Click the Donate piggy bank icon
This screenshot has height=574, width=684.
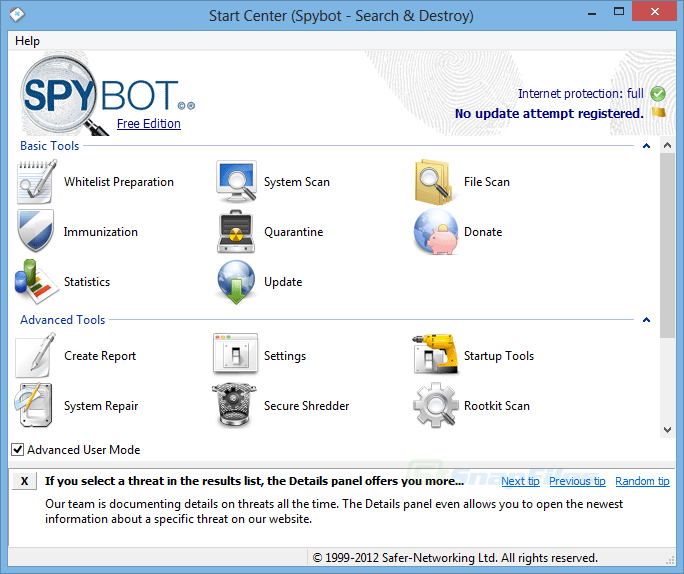pyautogui.click(x=436, y=231)
